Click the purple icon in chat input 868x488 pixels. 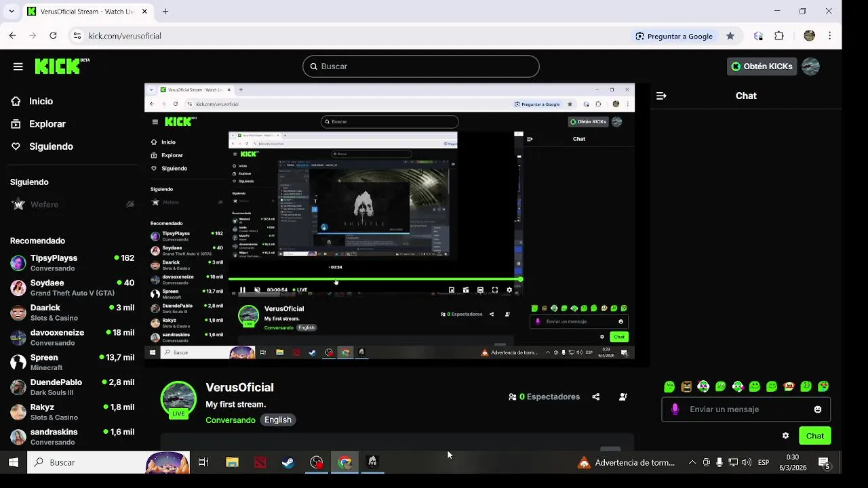675,409
